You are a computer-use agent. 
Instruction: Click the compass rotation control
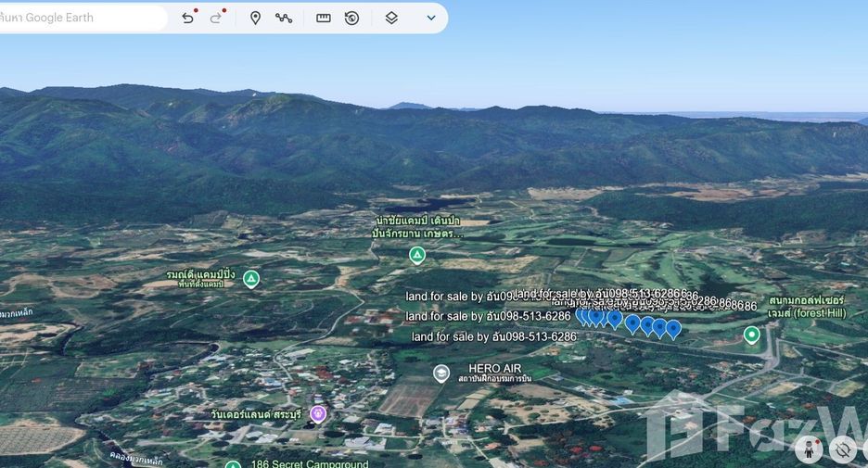[843, 449]
